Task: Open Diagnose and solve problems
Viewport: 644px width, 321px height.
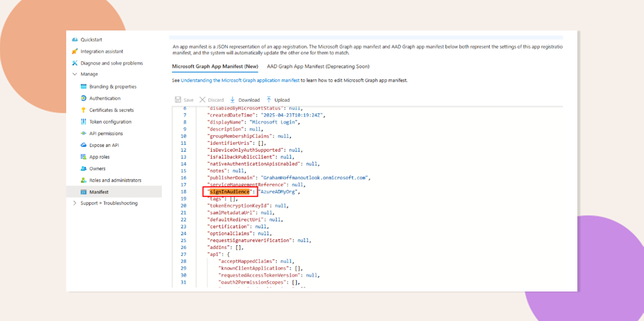Action: 112,63
